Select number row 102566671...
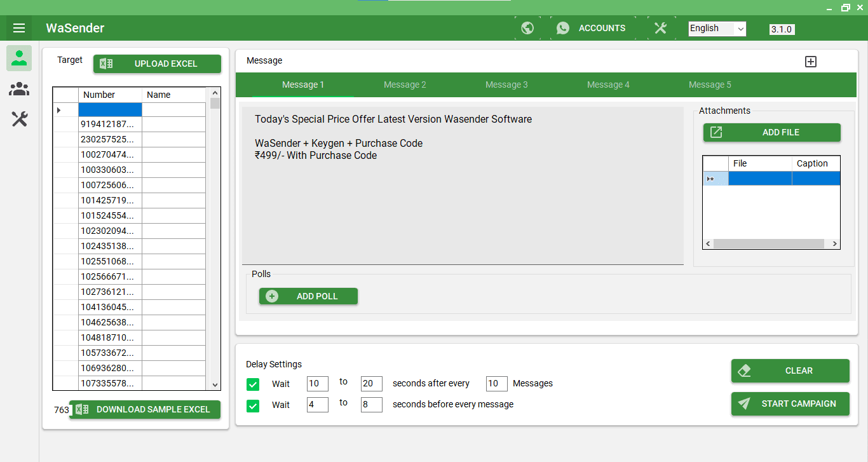This screenshot has height=462, width=868. [110, 276]
